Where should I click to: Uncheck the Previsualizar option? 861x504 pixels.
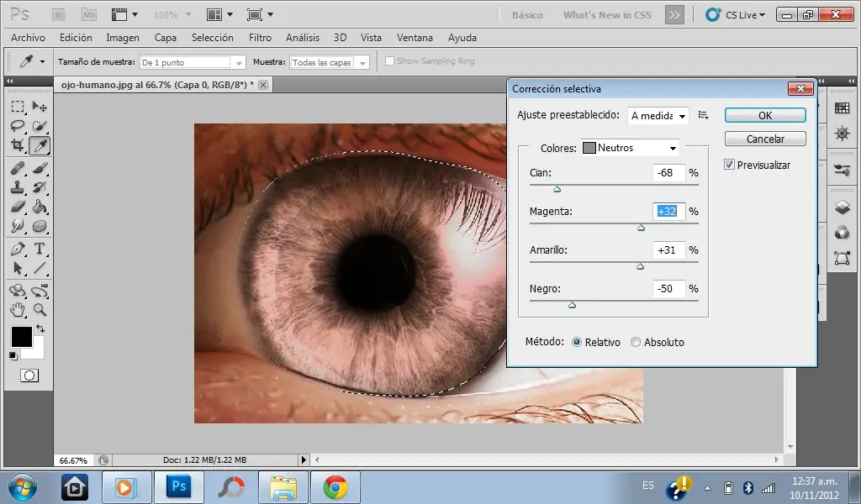pyautogui.click(x=728, y=165)
